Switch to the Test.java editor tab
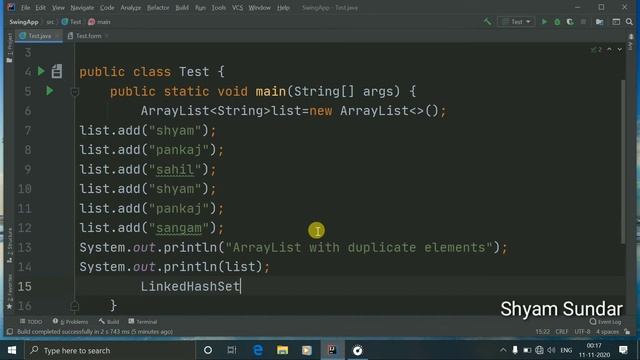 tap(39, 36)
